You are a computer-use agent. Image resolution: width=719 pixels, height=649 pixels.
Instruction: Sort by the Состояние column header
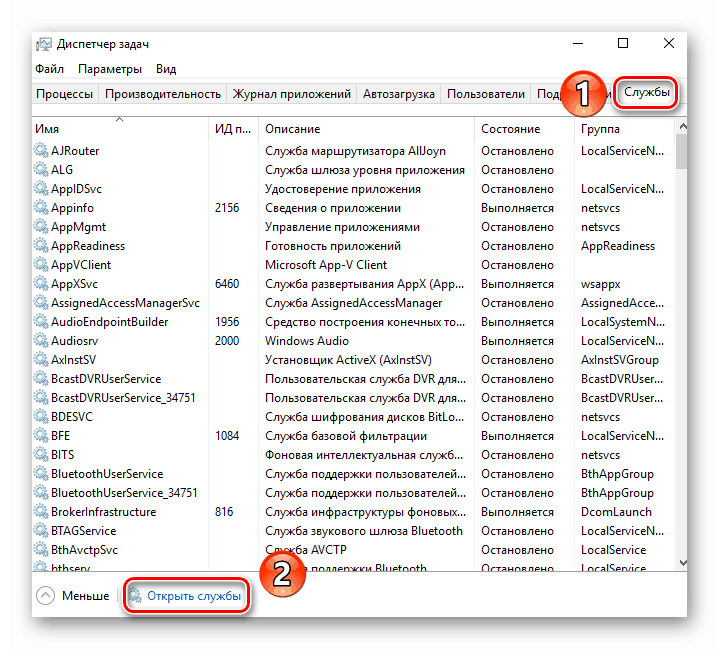(x=524, y=128)
